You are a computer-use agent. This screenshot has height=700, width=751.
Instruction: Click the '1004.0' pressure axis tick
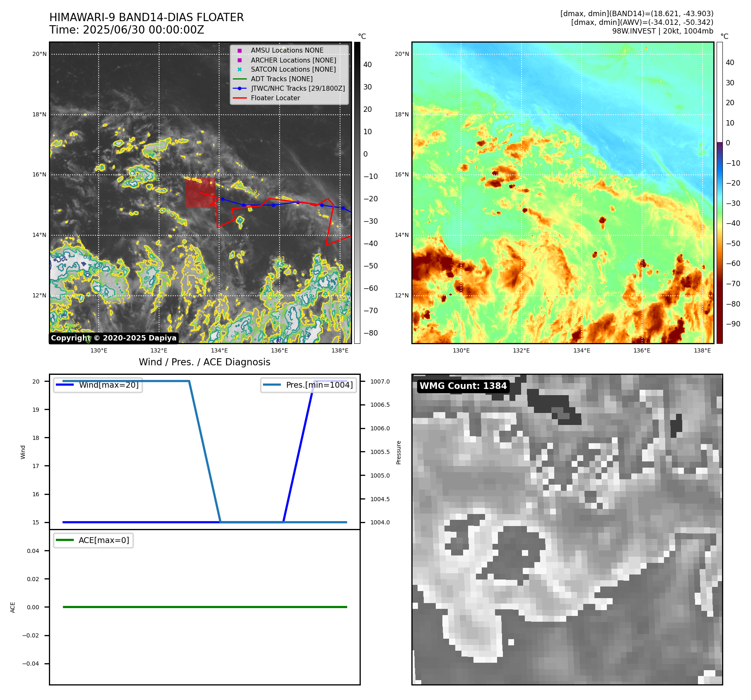(x=380, y=522)
